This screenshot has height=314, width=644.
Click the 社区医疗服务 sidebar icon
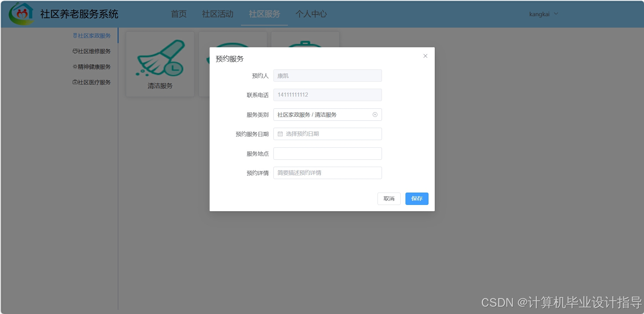pyautogui.click(x=75, y=82)
